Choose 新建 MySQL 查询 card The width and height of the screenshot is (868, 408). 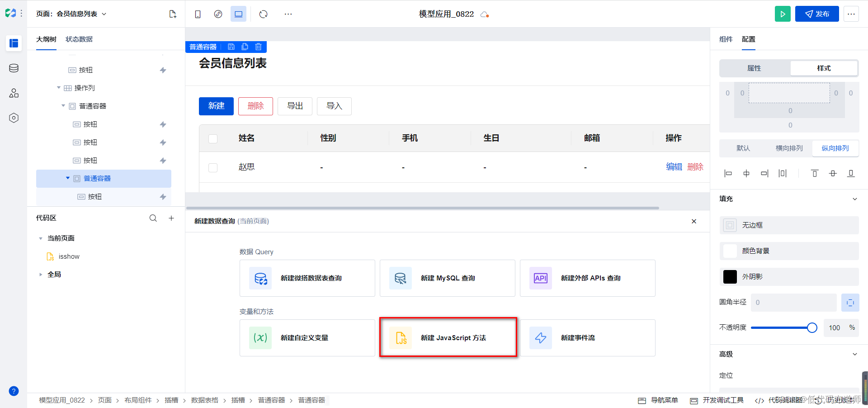click(448, 278)
